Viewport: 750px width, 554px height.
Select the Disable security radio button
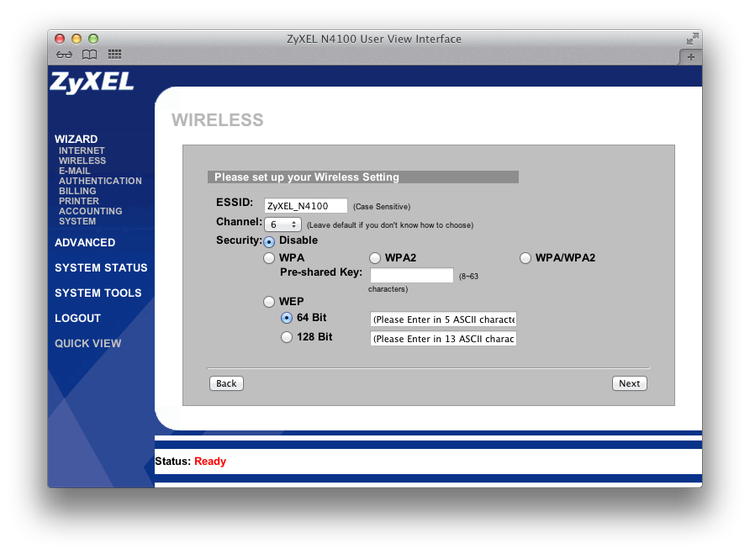(269, 242)
